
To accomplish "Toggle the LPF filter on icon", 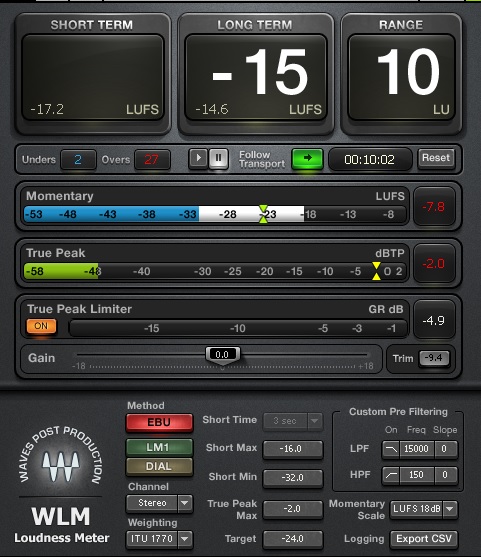I will coord(391,449).
